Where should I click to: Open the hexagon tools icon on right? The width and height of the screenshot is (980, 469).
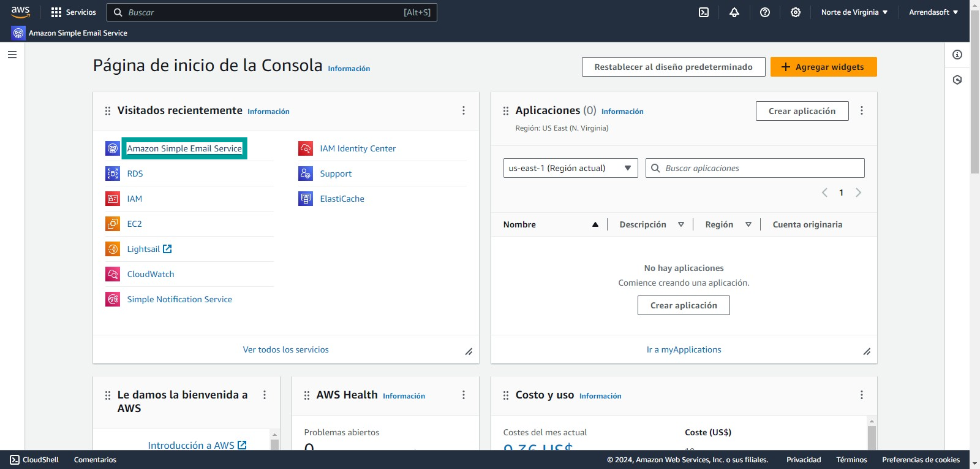pyautogui.click(x=957, y=80)
